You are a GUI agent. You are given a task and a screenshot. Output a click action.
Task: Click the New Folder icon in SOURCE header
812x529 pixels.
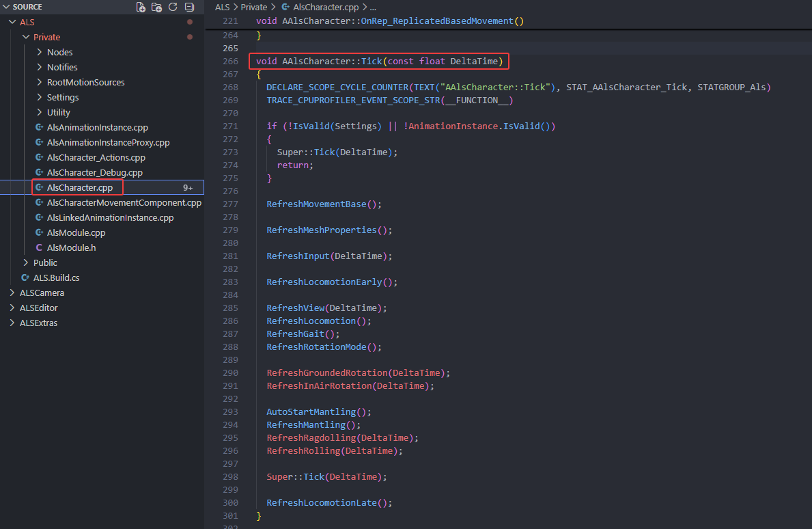click(156, 7)
